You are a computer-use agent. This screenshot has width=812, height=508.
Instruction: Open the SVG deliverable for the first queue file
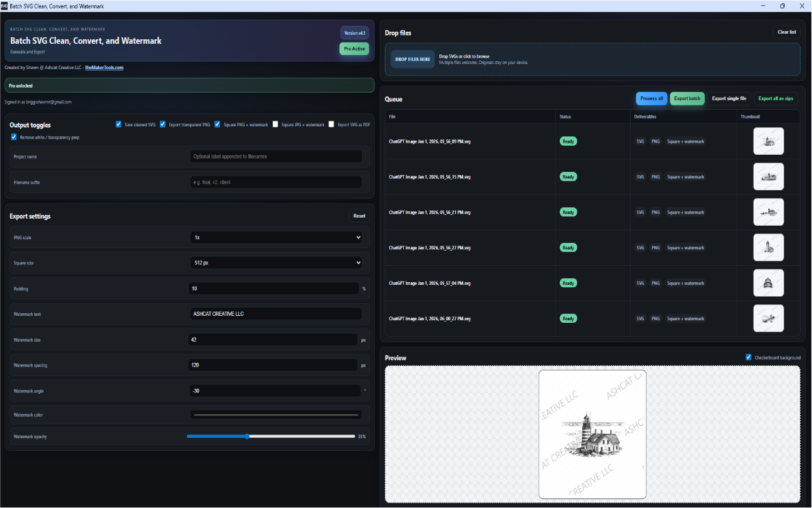pyautogui.click(x=640, y=141)
